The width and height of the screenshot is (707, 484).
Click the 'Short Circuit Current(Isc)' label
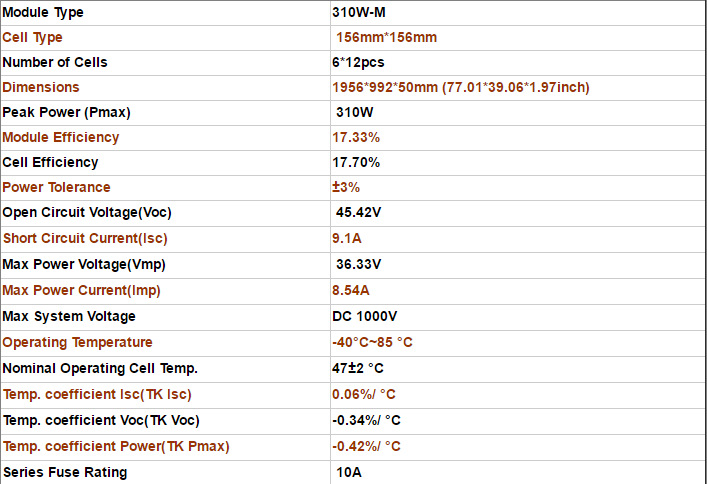tap(85, 238)
